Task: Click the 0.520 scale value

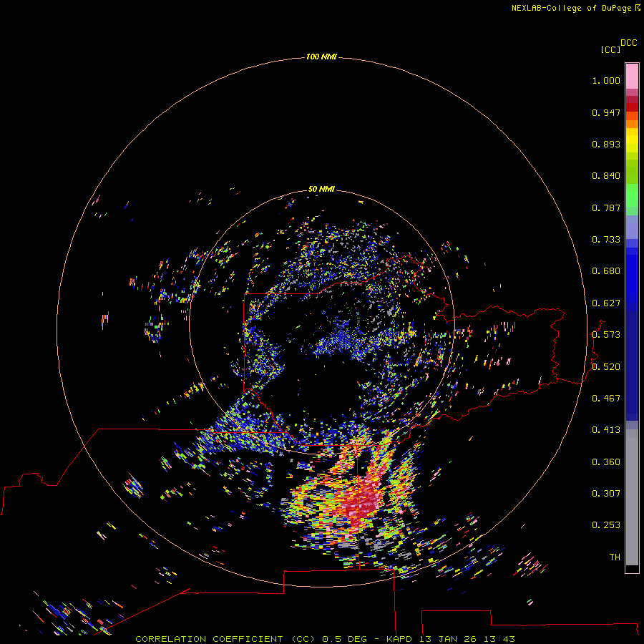Action: point(606,367)
